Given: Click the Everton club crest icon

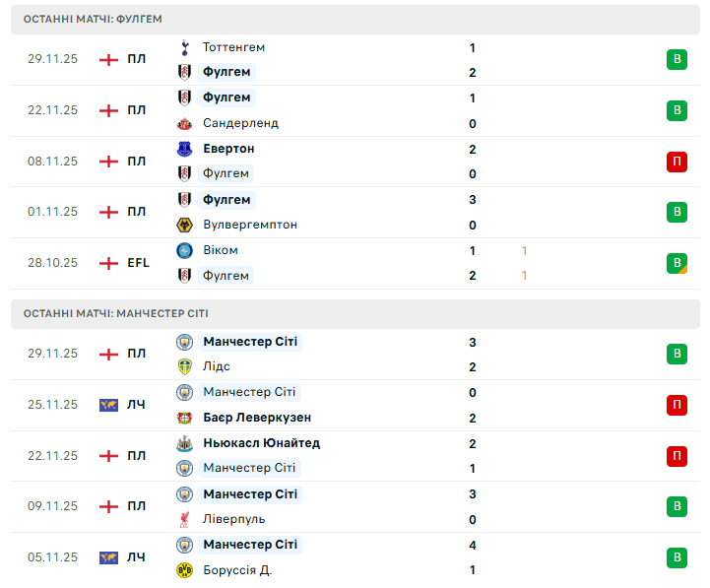Looking at the screenshot, I should tap(184, 149).
